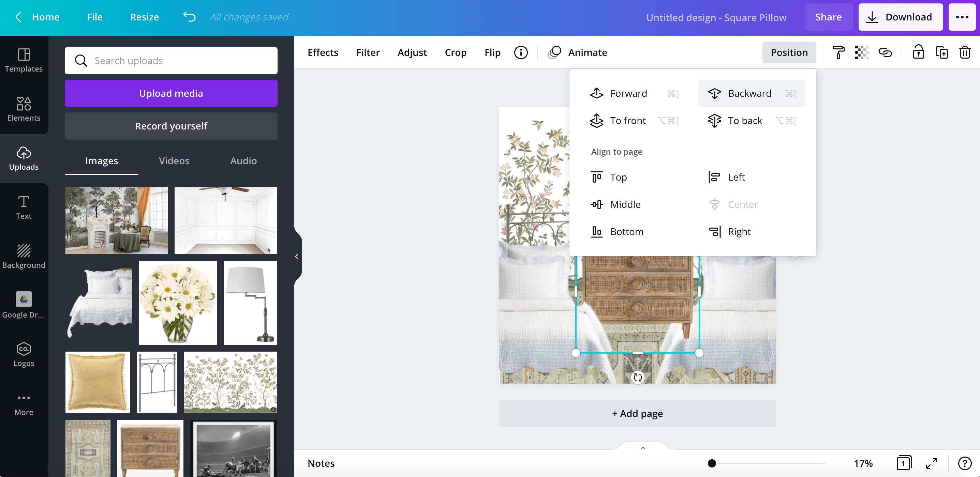Toggle the page grid view icon
980x477 pixels.
point(904,463)
